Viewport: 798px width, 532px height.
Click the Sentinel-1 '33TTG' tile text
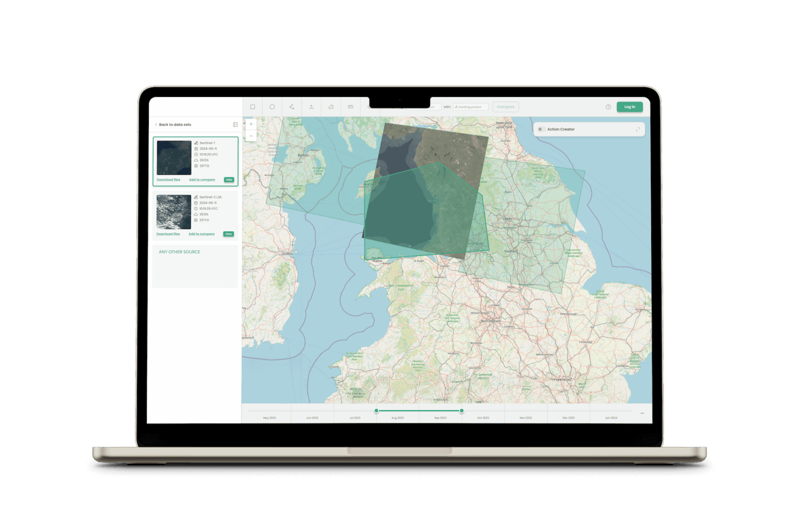click(x=204, y=166)
